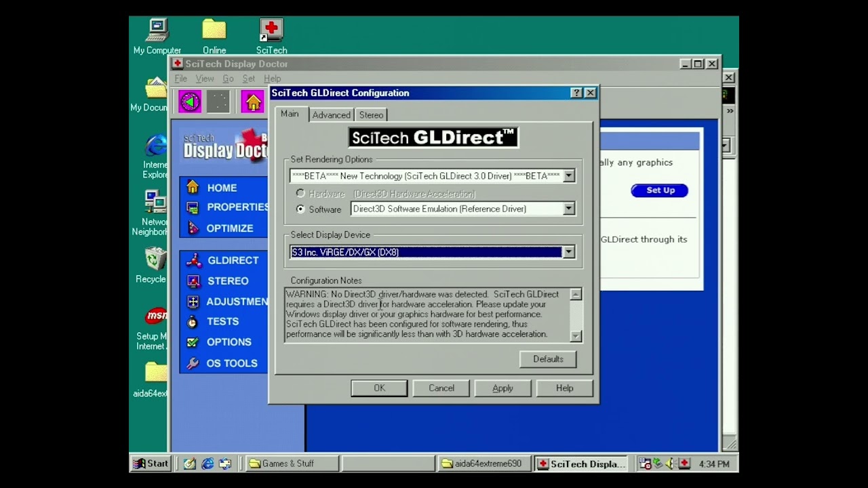Open the Go menu in Display Doctor
Image resolution: width=868 pixels, height=488 pixels.
228,79
